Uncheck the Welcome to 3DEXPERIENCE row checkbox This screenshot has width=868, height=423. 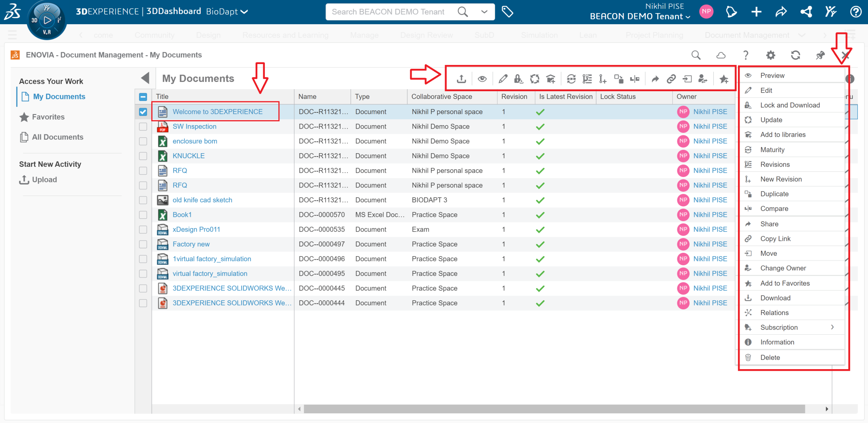143,112
